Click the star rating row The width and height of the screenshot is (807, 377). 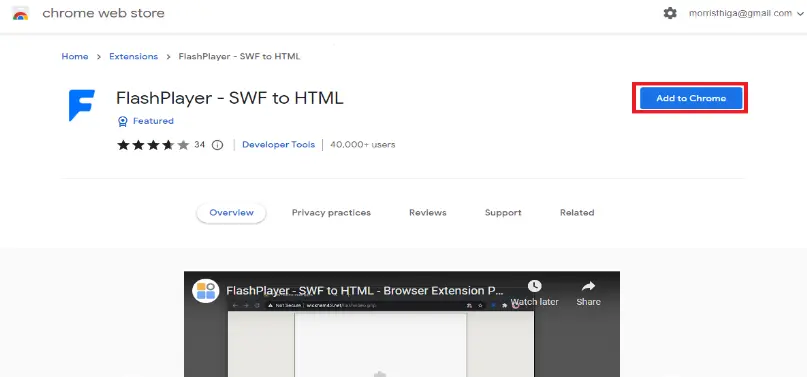tap(153, 145)
